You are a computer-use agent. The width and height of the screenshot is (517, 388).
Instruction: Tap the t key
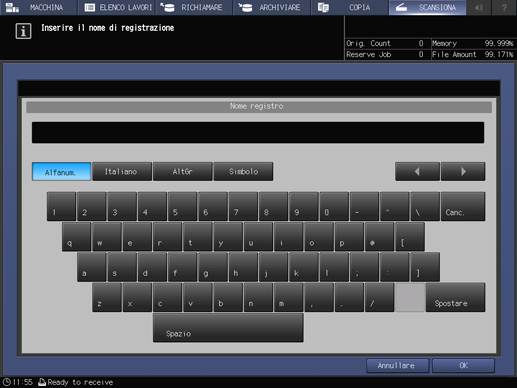click(x=198, y=237)
